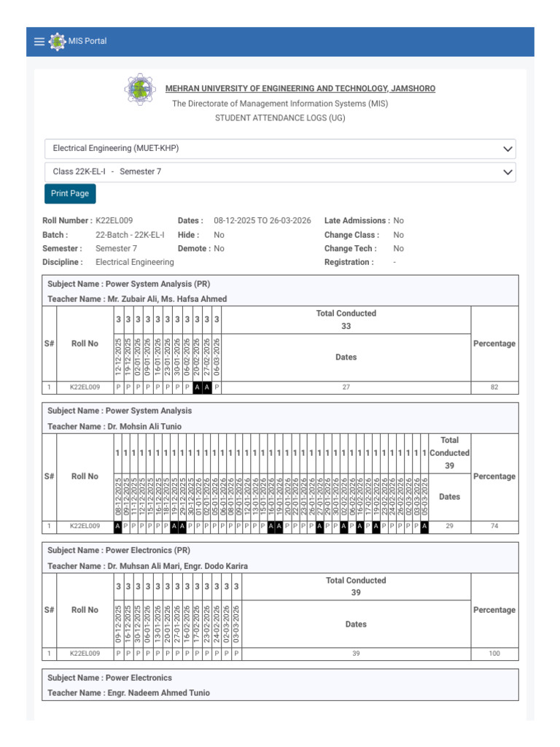Screen dimensions: 560x747
Task: Click absent mark under 08-12-2025 column
Action: point(117,527)
